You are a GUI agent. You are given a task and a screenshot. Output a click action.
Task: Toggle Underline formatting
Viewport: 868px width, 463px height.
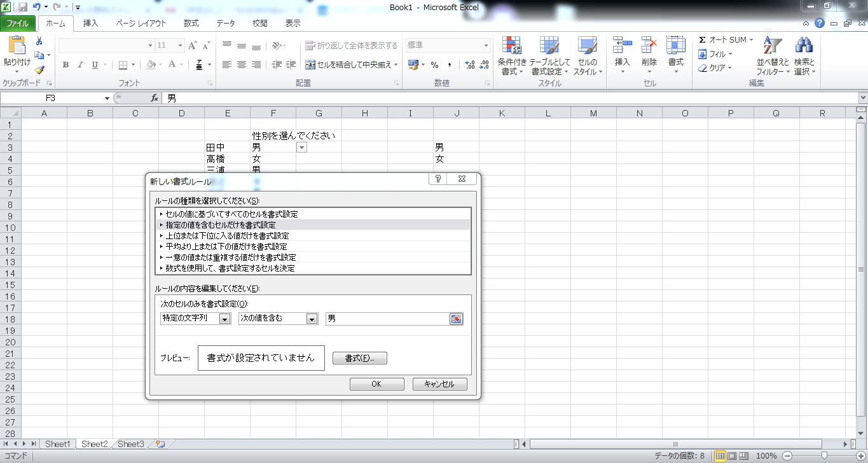click(x=95, y=65)
